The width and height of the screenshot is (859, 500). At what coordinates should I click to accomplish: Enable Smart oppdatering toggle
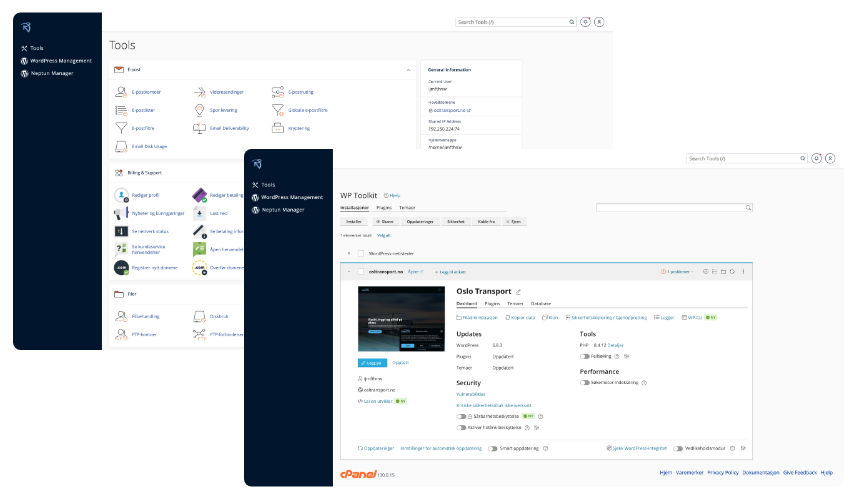pyautogui.click(x=493, y=449)
